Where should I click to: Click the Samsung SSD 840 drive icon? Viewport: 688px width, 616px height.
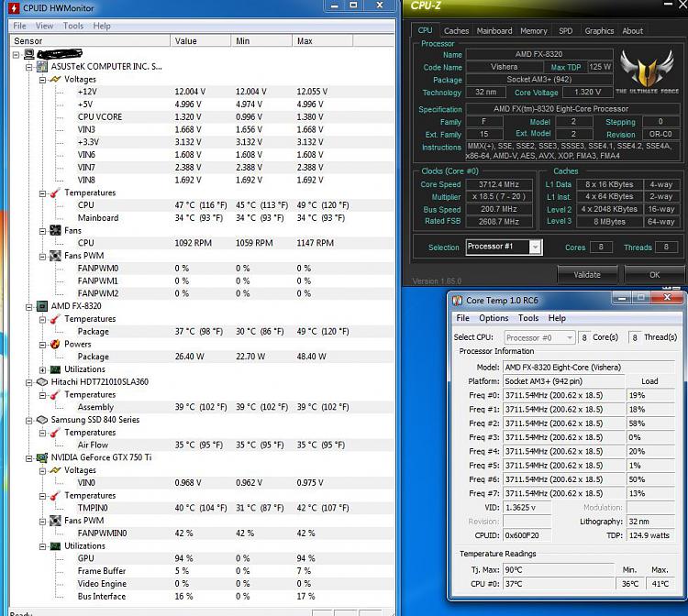coord(41,420)
